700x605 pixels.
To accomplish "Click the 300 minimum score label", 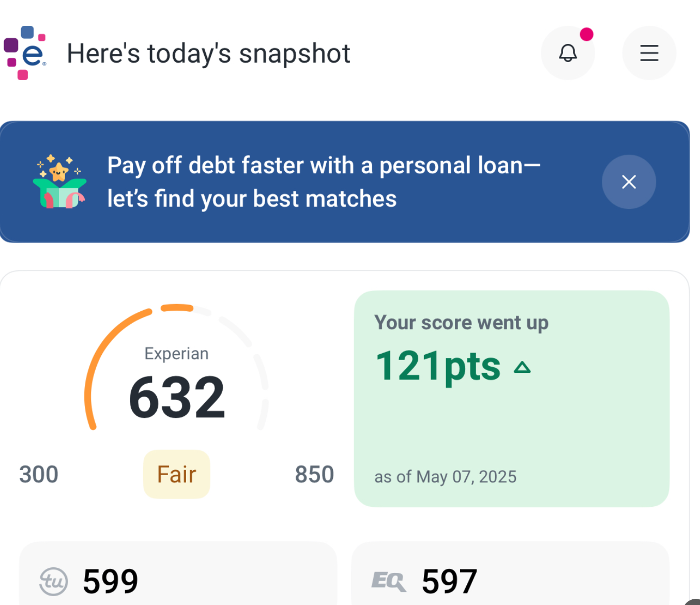I will 39,474.
